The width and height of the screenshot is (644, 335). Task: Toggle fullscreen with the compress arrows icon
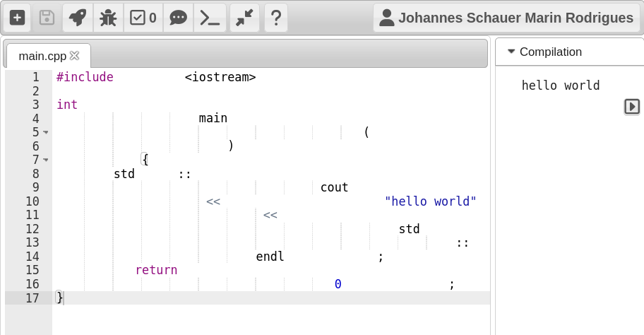tap(244, 18)
